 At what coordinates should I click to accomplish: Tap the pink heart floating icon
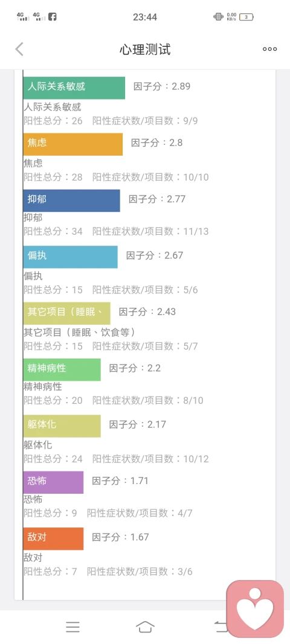pos(255,608)
